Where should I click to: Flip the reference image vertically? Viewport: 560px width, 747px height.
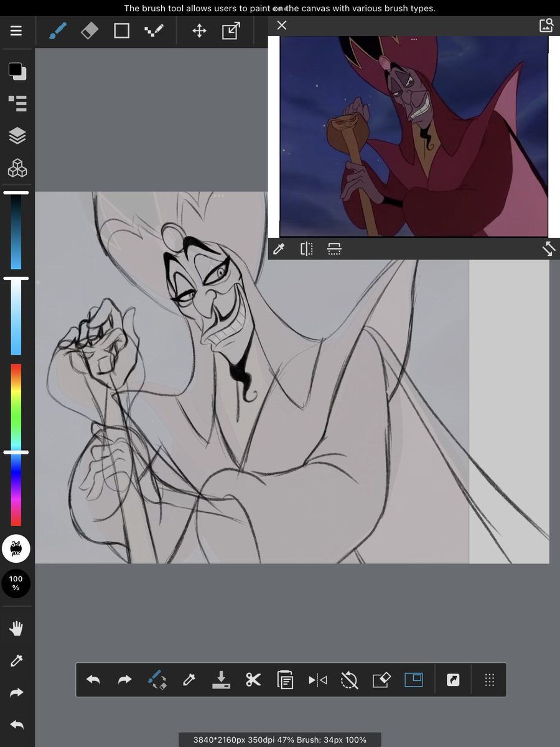[334, 249]
